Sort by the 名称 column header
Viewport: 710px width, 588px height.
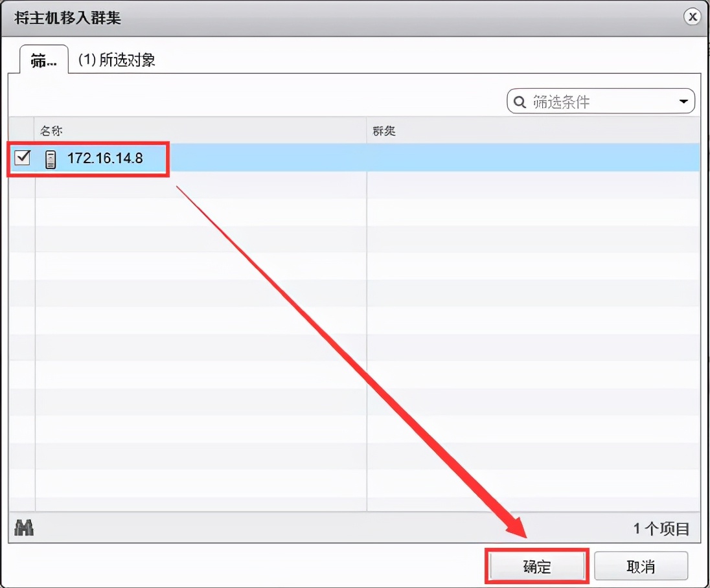49,130
